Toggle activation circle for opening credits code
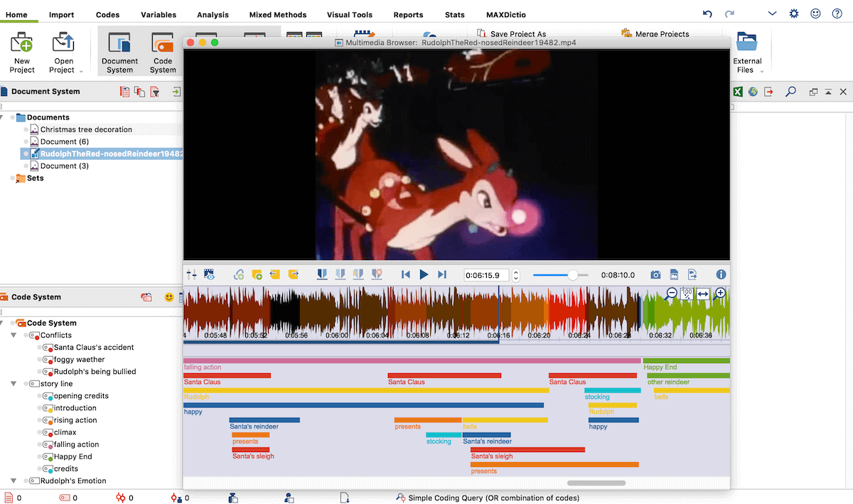This screenshot has height=504, width=853. (40, 396)
